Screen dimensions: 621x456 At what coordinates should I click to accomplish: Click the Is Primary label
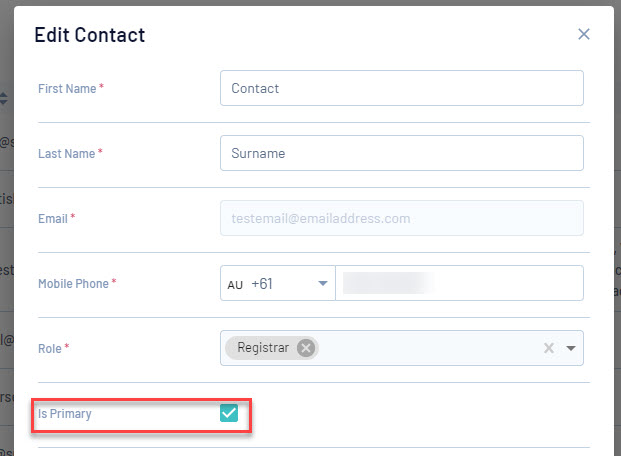[64, 413]
